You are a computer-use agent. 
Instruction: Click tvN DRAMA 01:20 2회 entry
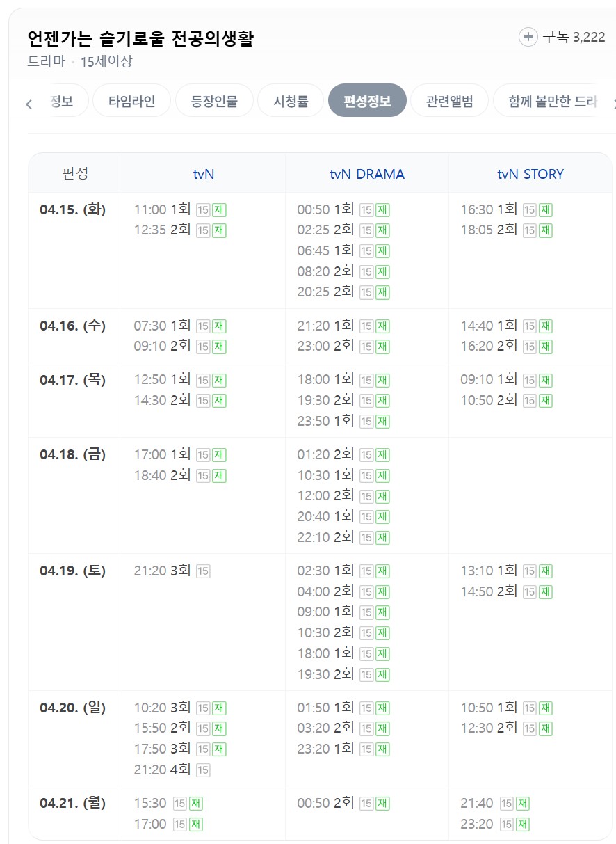pyautogui.click(x=343, y=454)
